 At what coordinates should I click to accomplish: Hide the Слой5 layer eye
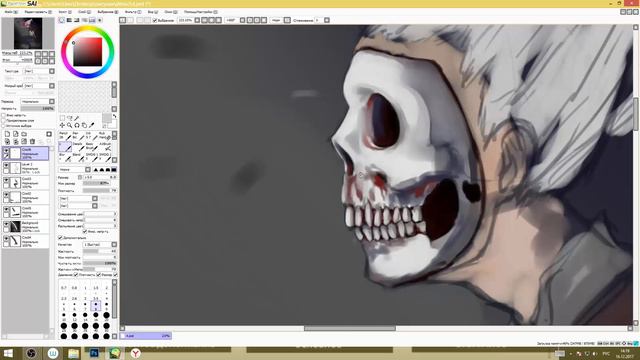[x=6, y=210]
